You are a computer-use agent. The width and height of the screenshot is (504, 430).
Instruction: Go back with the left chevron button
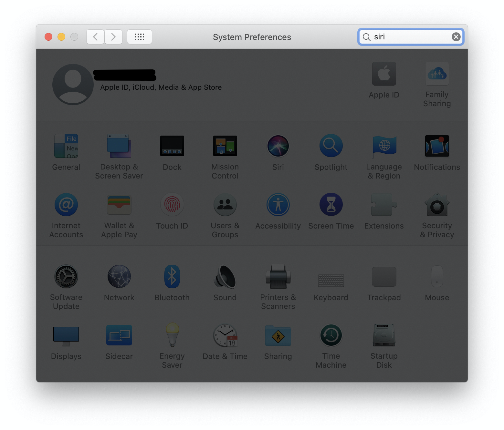95,37
